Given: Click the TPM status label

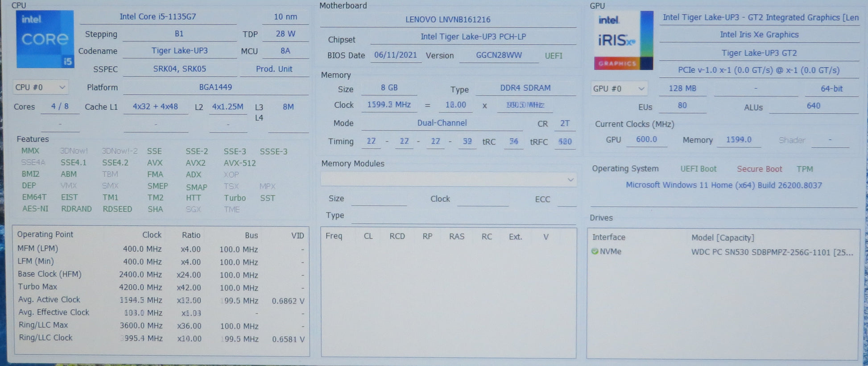Looking at the screenshot, I should [x=805, y=169].
